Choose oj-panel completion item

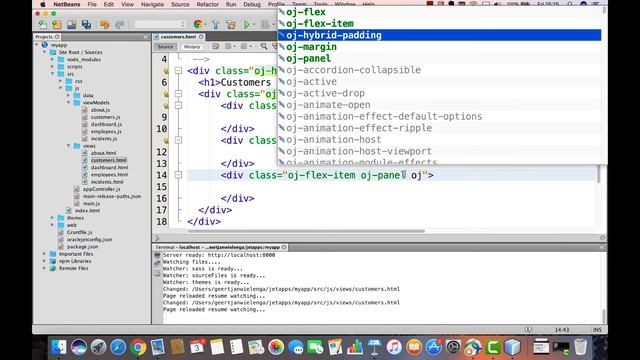pos(439,58)
